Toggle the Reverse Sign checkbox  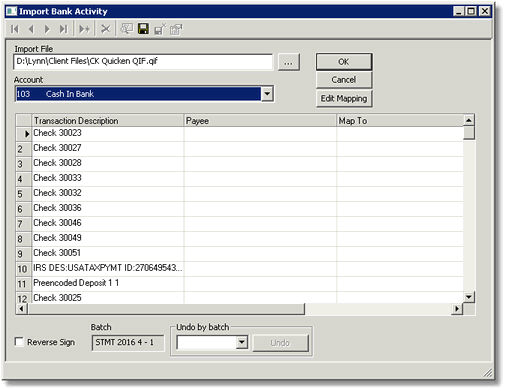[19, 342]
